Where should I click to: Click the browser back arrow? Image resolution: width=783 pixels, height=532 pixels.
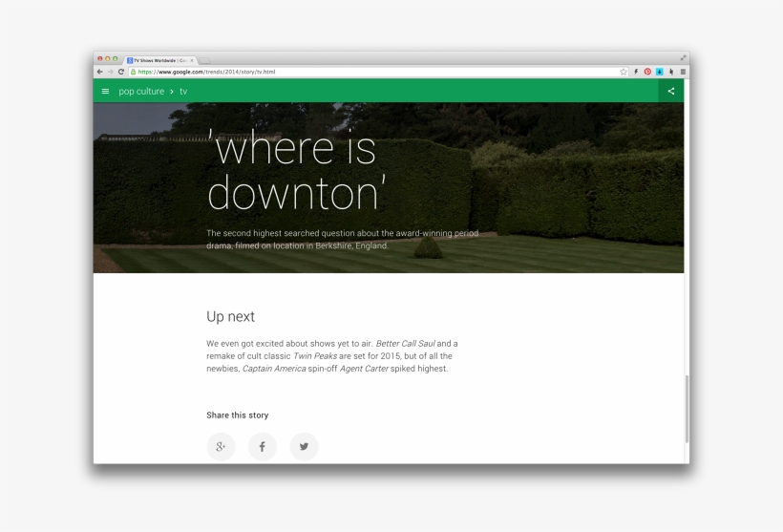(x=99, y=72)
